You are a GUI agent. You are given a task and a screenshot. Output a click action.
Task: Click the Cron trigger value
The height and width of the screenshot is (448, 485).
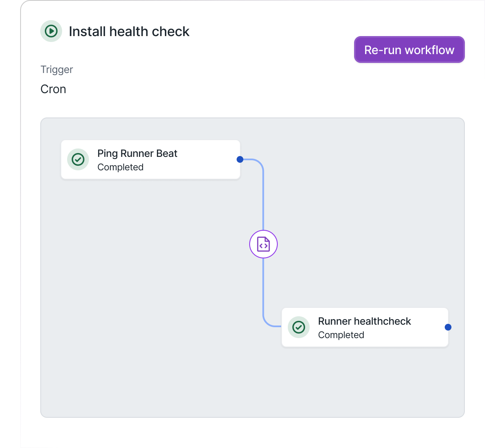53,89
